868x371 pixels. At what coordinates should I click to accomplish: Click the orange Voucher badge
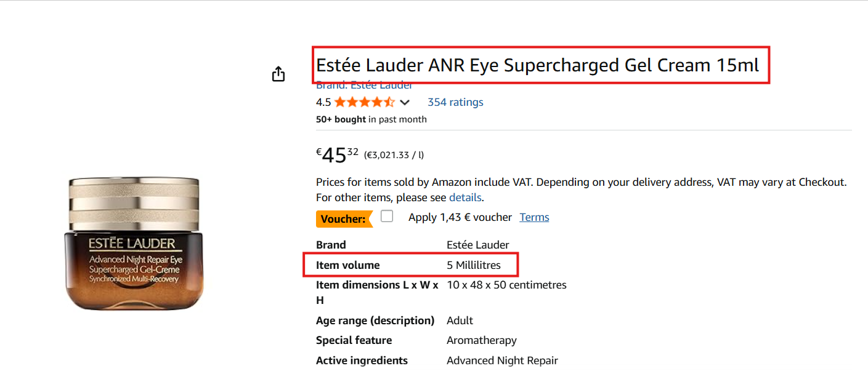344,218
